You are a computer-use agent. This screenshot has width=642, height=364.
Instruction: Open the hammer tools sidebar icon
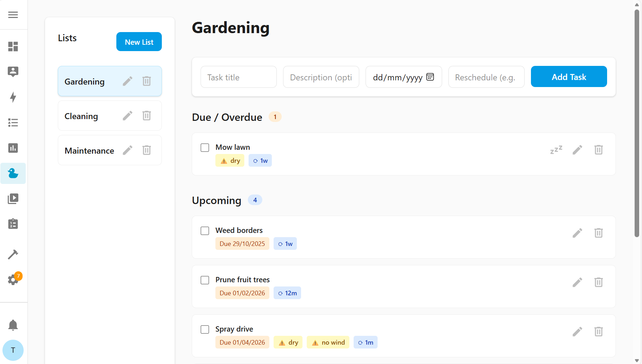(13, 254)
